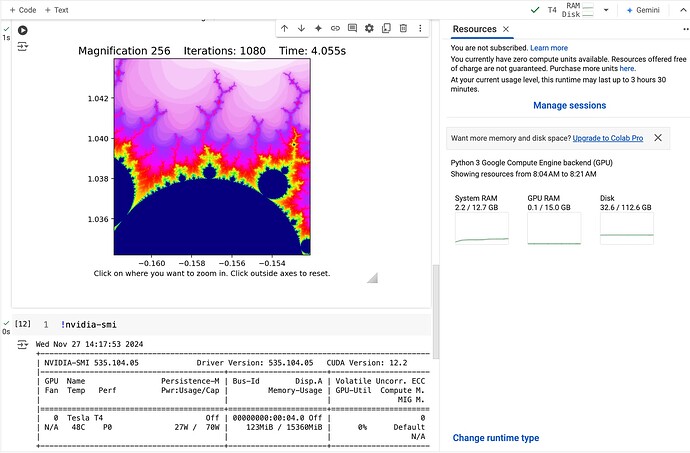
Task: Add a new Code cell
Action: click(x=23, y=10)
